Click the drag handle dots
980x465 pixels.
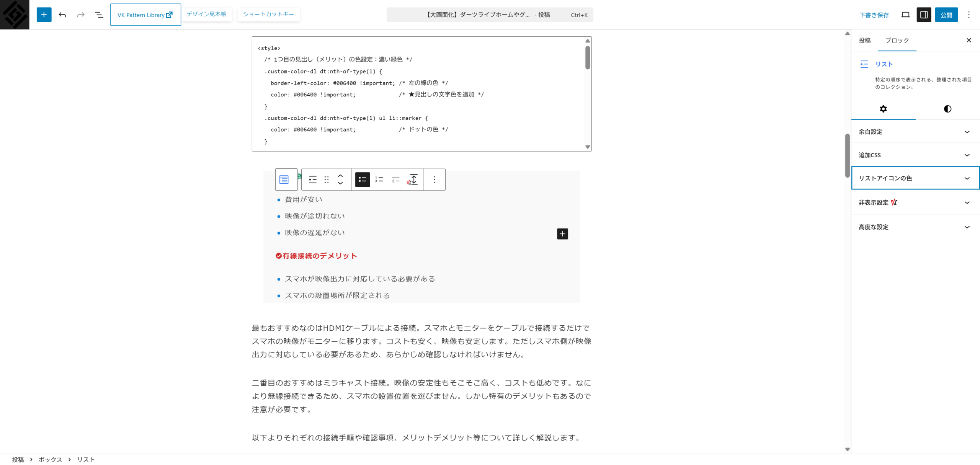tap(327, 179)
